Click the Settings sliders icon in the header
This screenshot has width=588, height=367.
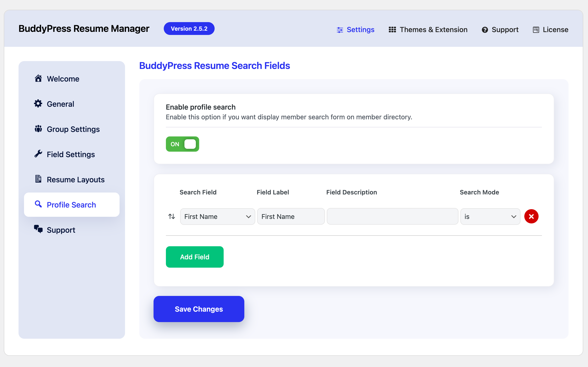coord(340,29)
